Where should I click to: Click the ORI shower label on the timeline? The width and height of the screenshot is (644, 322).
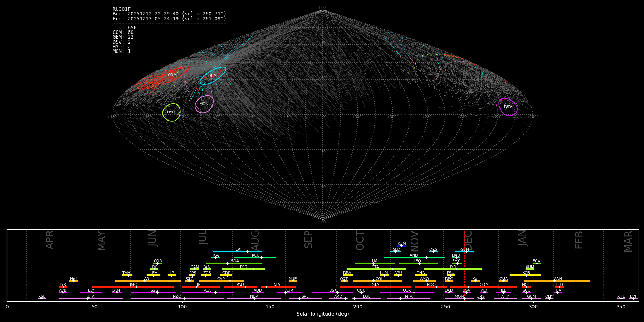(379, 279)
